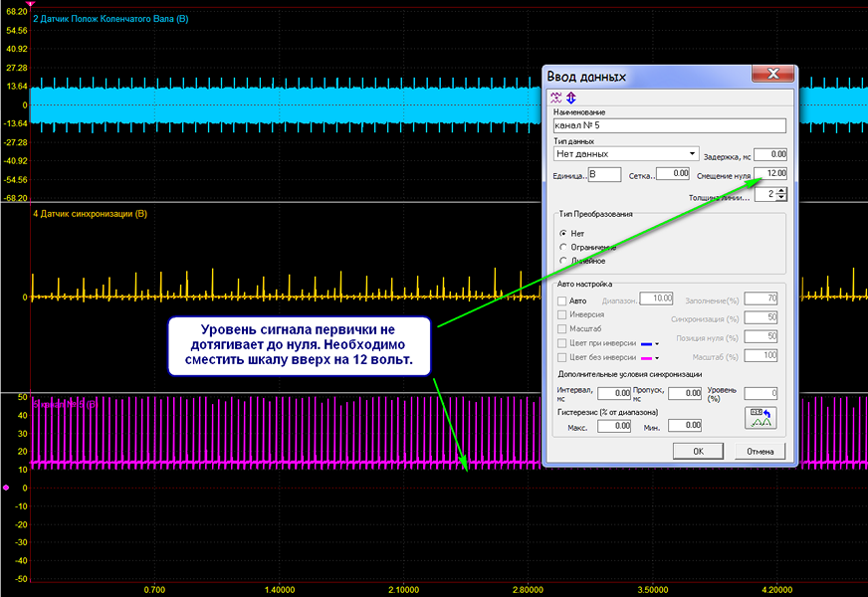Viewport: 868px width, 597px height.
Task: Click the wavy signal icon in dialog toolbar
Action: point(555,98)
